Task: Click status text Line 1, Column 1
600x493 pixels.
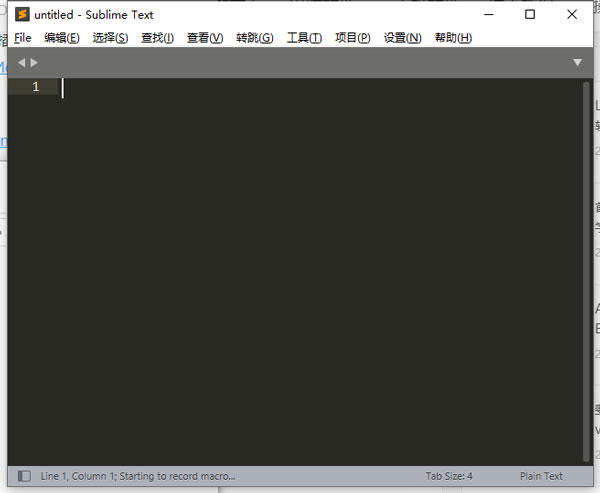Action: [78, 476]
